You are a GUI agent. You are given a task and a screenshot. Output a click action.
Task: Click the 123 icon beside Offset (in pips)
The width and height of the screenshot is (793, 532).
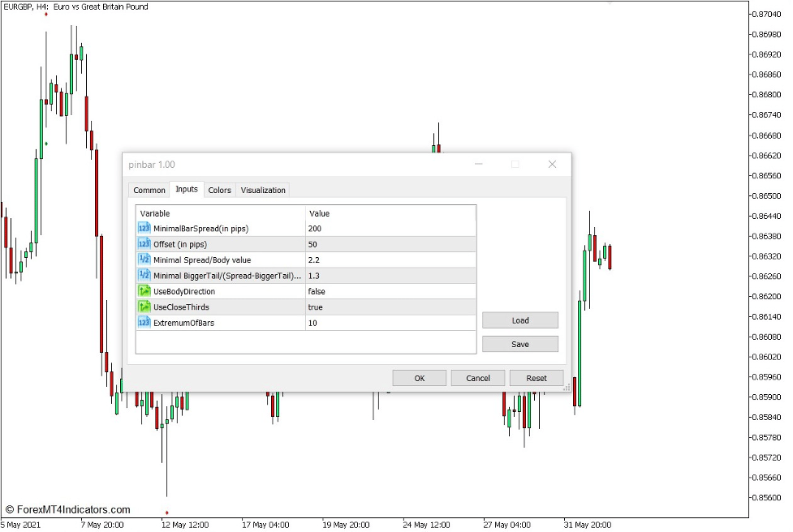pos(144,244)
